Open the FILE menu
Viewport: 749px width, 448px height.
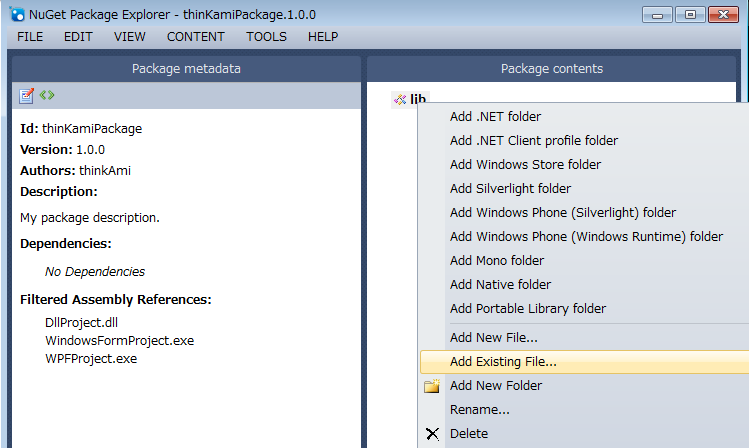(x=30, y=37)
